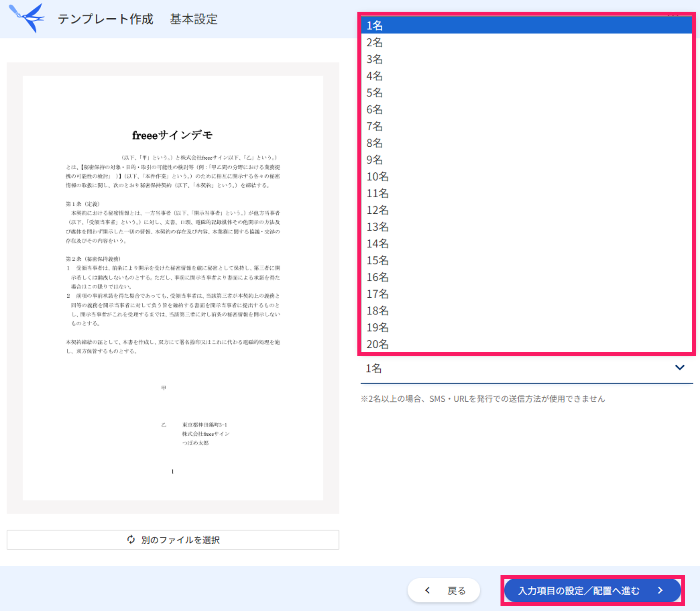Select the 8名 option
Image resolution: width=700 pixels, height=611 pixels.
(527, 142)
